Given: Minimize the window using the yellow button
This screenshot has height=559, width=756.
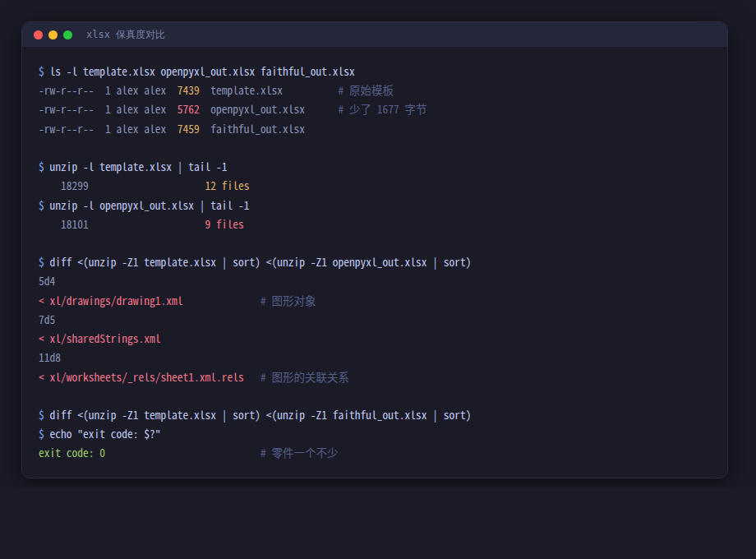Looking at the screenshot, I should pos(53,35).
